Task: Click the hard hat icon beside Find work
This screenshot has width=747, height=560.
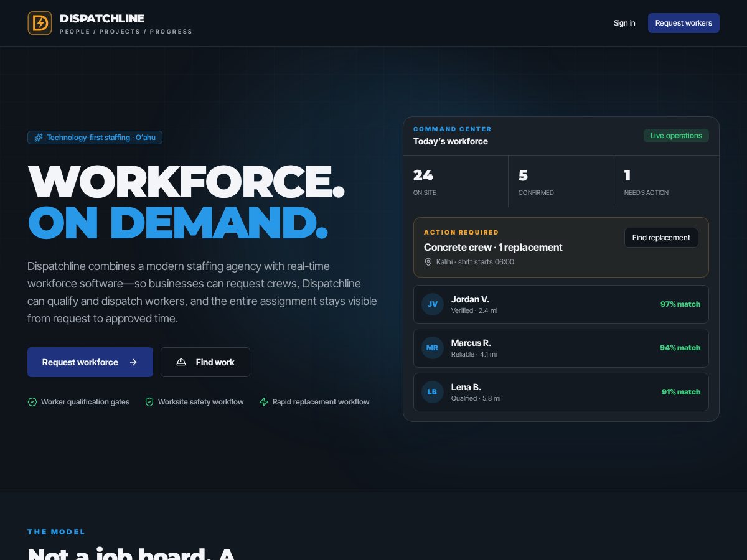Action: click(181, 362)
